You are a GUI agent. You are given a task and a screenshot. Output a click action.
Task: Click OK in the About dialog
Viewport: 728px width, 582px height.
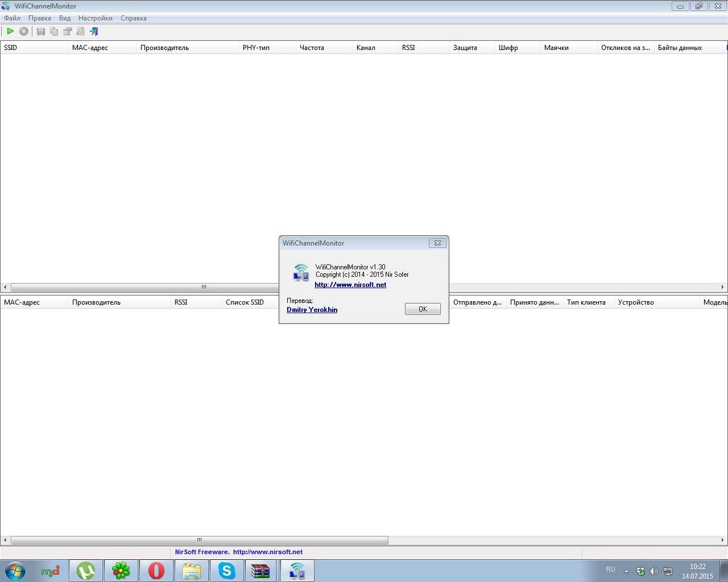423,309
